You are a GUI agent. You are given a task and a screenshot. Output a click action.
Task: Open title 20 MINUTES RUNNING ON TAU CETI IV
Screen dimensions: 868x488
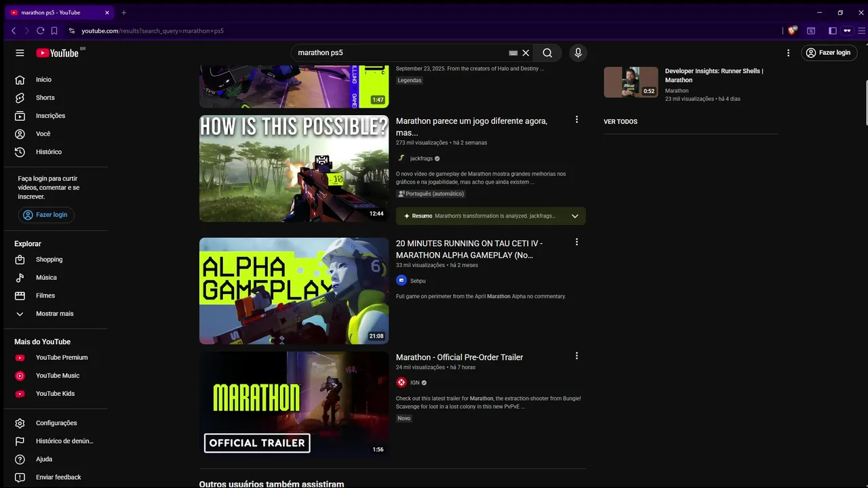[x=469, y=249]
